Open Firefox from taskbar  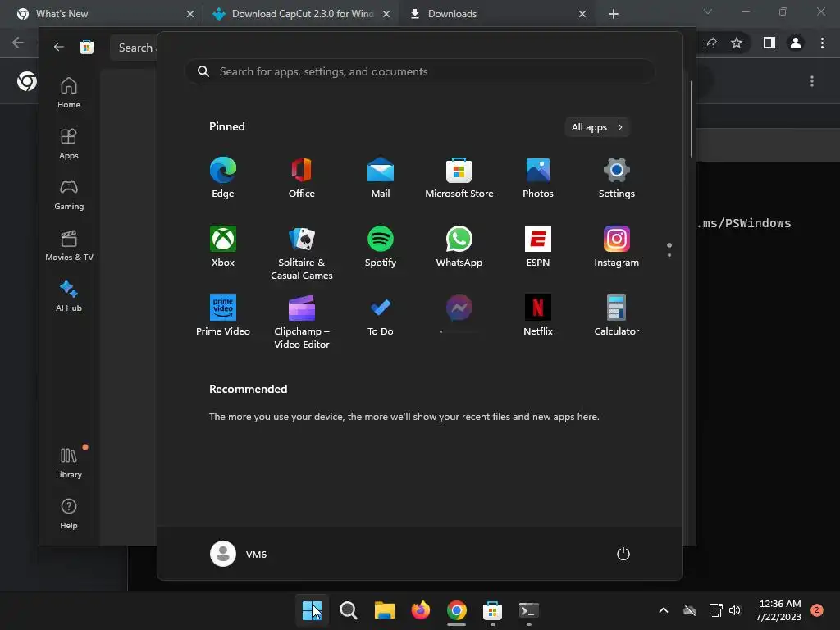pos(421,610)
